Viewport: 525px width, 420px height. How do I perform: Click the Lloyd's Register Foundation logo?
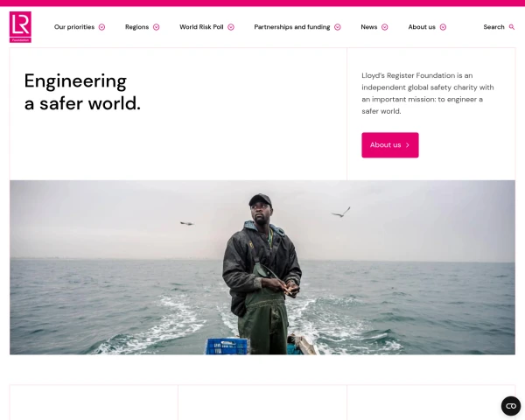pyautogui.click(x=20, y=27)
